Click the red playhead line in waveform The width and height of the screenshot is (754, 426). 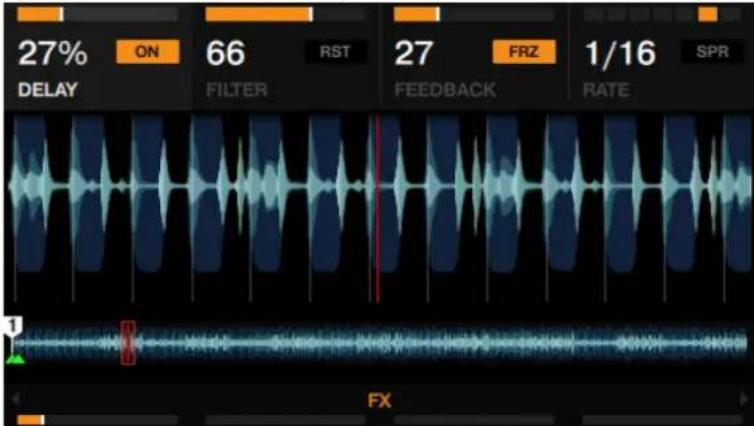[x=377, y=209]
